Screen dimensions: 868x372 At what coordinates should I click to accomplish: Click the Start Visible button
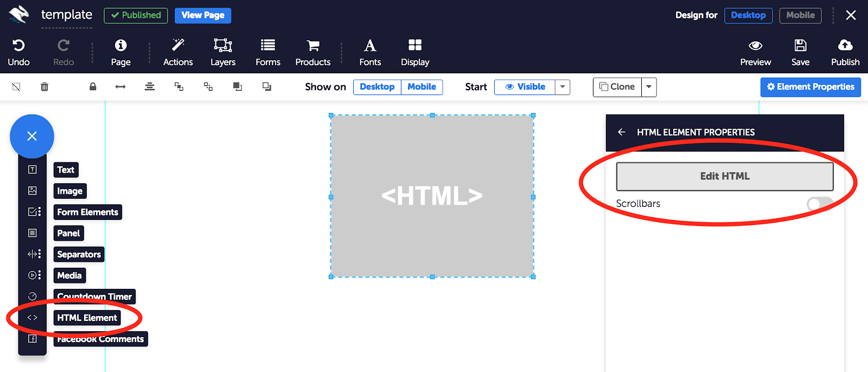(x=525, y=87)
